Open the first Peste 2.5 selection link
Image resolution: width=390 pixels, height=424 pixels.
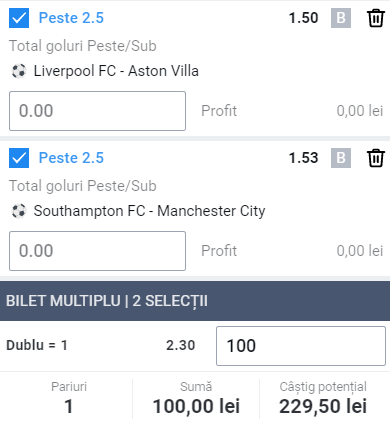[x=71, y=18]
